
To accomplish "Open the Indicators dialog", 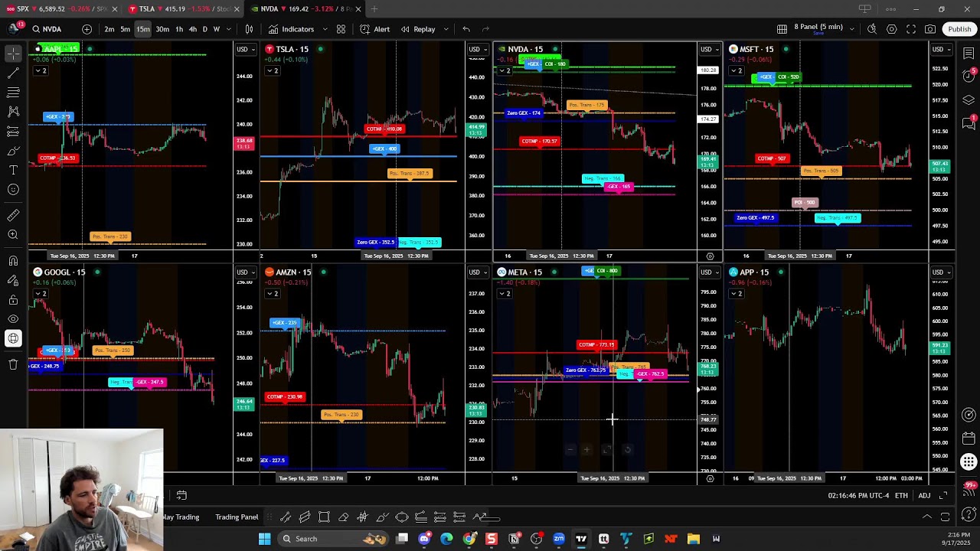I will [291, 29].
